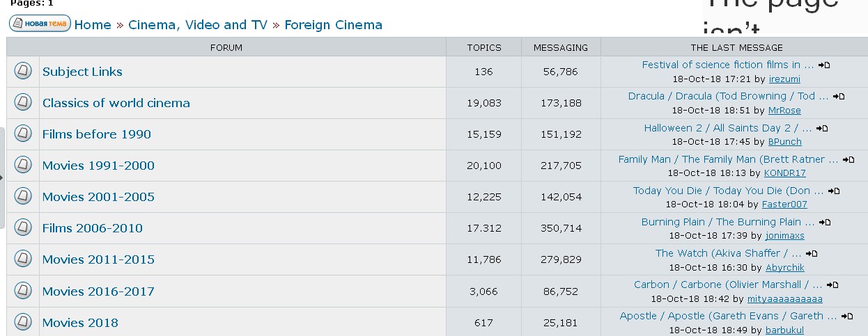Open the Movies 2011-2015 forum
Screen dimensions: 868x336
point(98,259)
